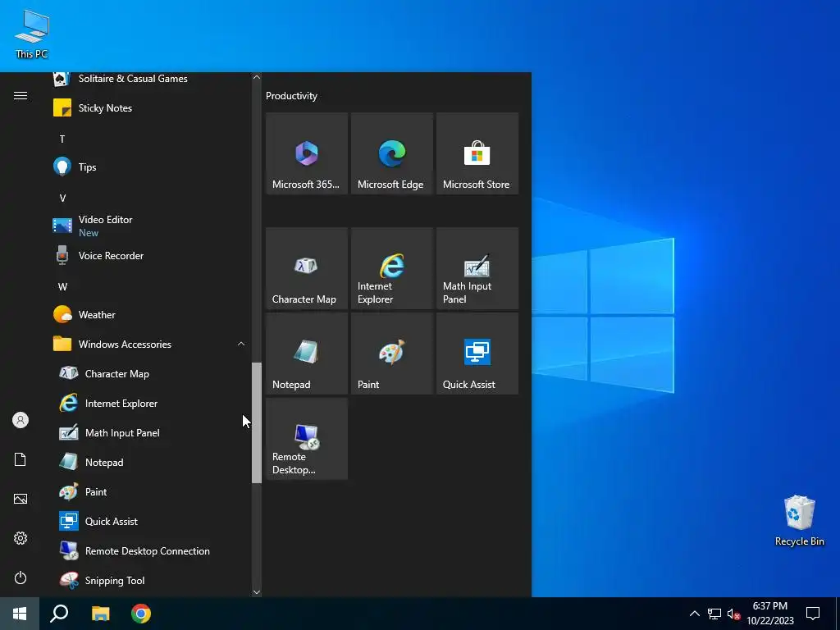Select the This PC desktop icon

tap(32, 34)
